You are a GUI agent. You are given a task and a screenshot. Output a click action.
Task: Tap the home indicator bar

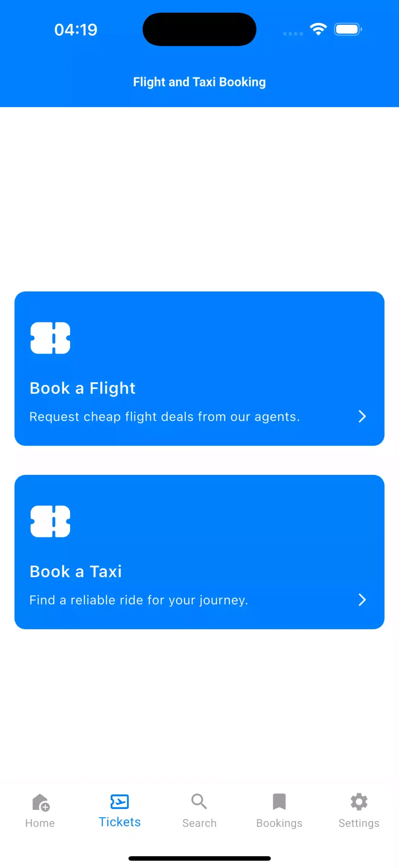click(199, 858)
